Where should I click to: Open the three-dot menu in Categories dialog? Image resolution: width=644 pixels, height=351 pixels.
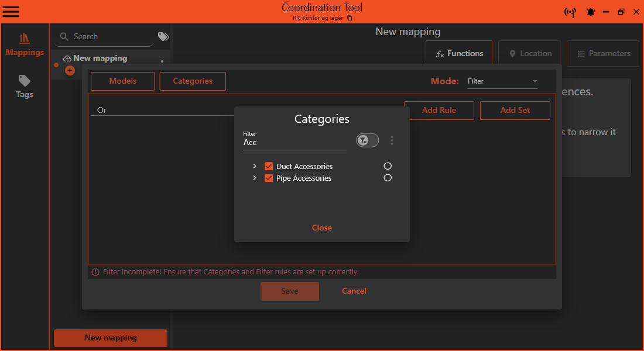tap(392, 140)
